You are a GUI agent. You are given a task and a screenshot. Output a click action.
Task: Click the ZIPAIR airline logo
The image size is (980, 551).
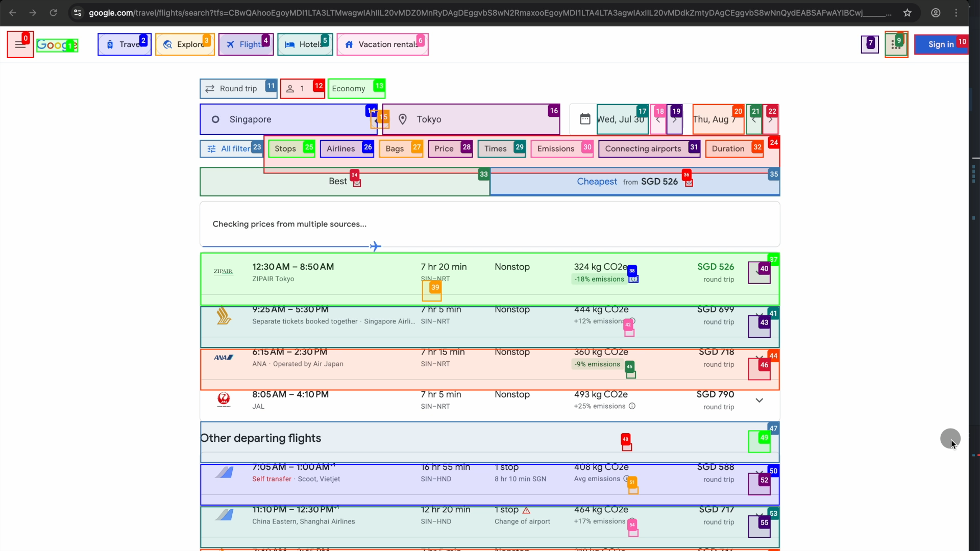click(224, 271)
